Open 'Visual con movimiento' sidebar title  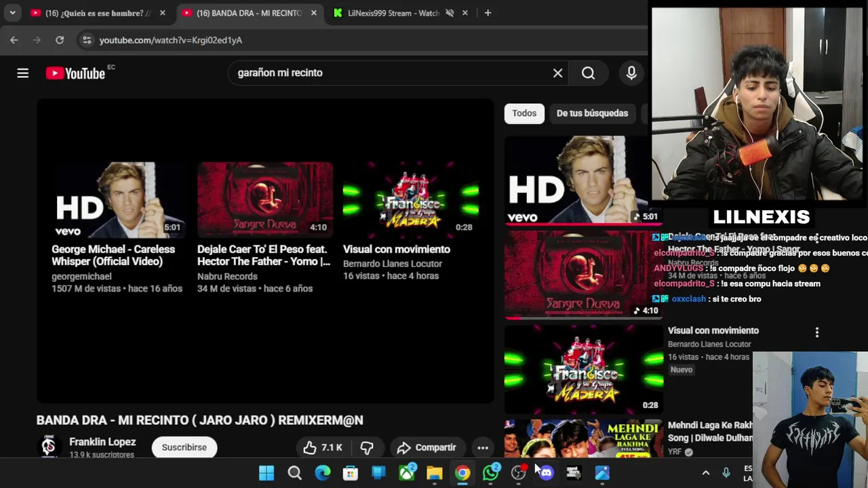[713, 331]
